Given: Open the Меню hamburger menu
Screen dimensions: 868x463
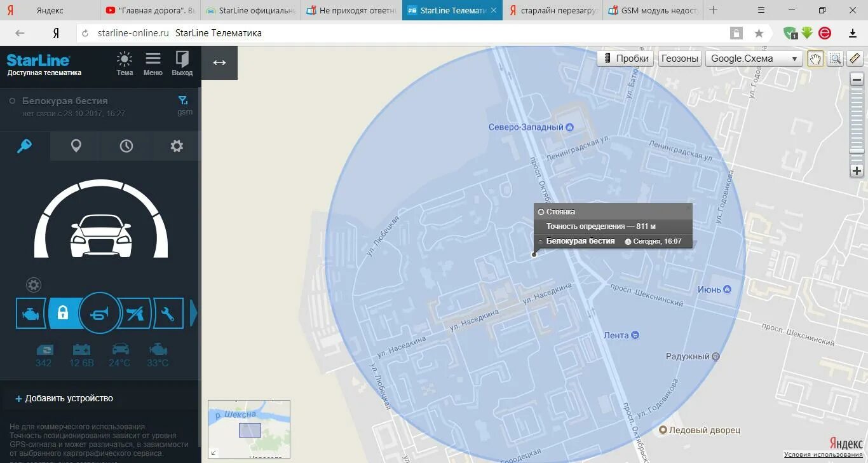Looking at the screenshot, I should [x=153, y=64].
